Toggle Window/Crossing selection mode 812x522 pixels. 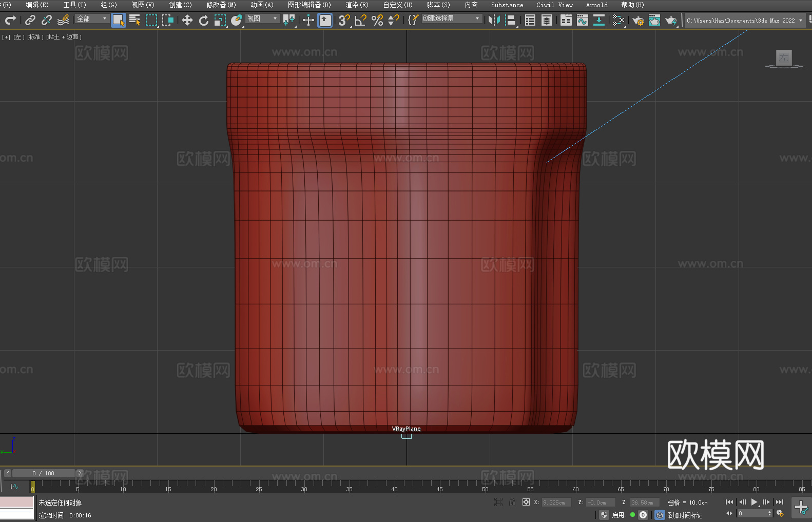(168, 20)
